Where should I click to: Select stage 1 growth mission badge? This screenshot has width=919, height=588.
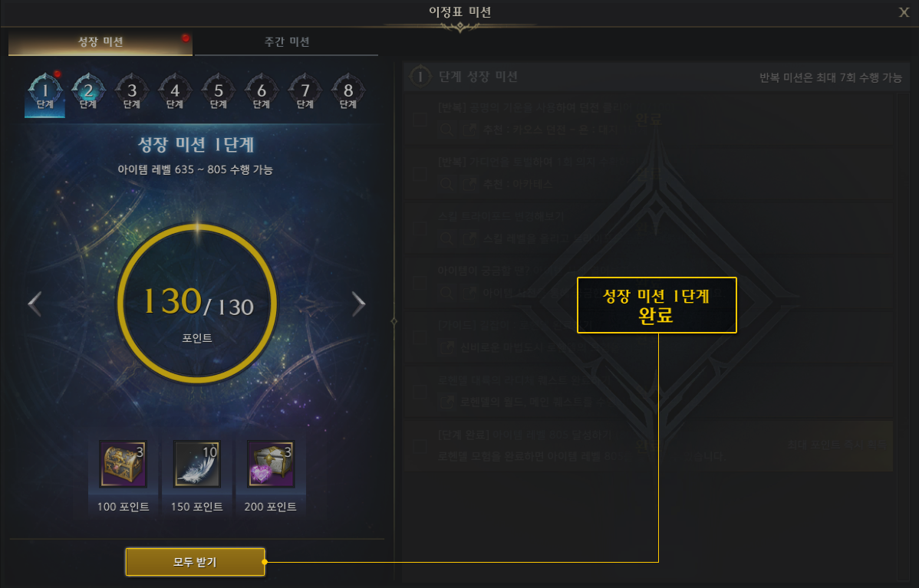[x=45, y=92]
